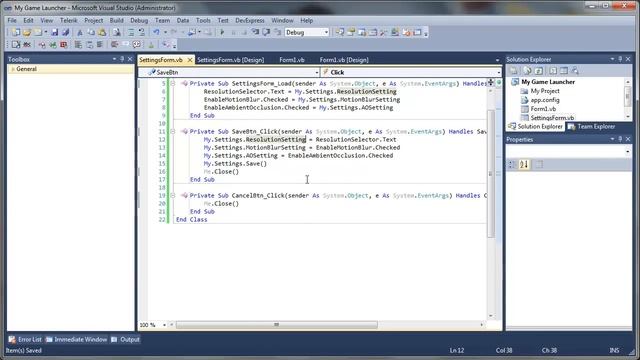Screen dimensions: 640x360
Task: Click the Solution Explorer Properties icon
Action: (514, 71)
